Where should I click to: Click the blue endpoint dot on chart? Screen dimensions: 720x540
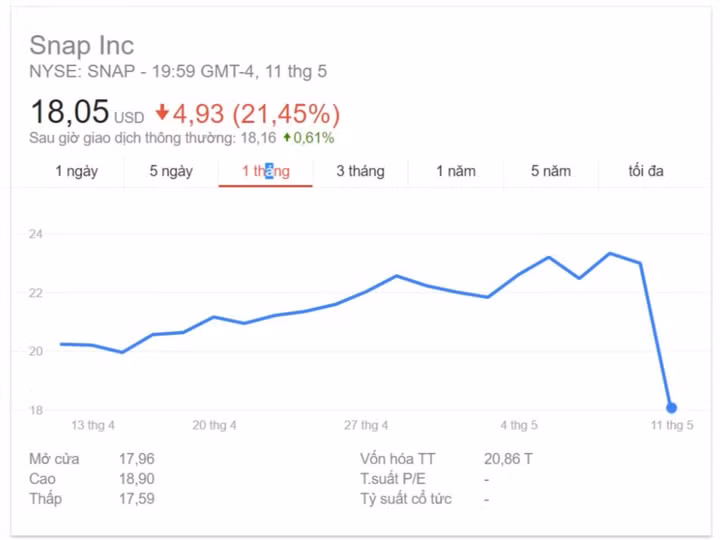pos(671,408)
